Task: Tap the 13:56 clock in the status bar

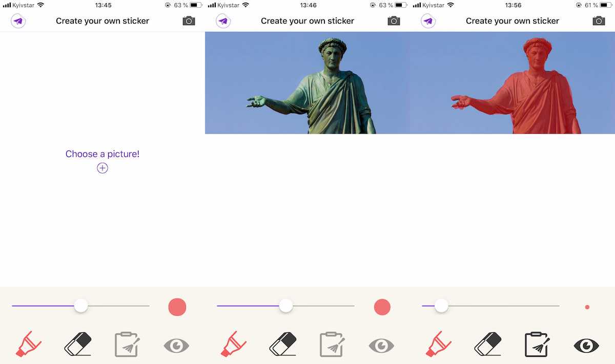Action: [x=513, y=5]
